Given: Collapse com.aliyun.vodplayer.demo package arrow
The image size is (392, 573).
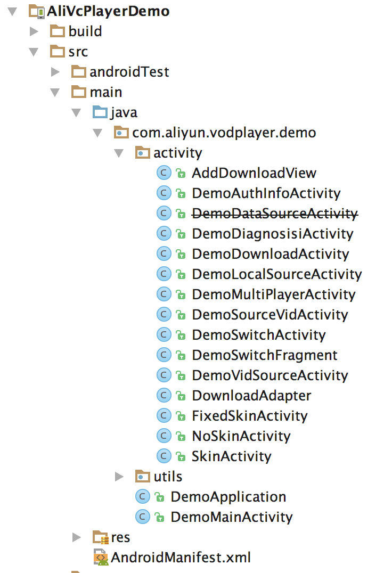Looking at the screenshot, I should click(x=97, y=133).
